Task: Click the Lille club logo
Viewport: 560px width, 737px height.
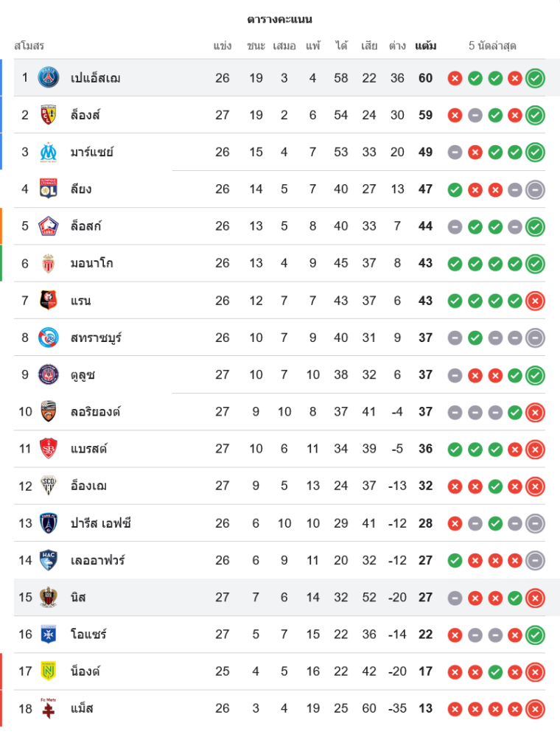Action: (49, 226)
